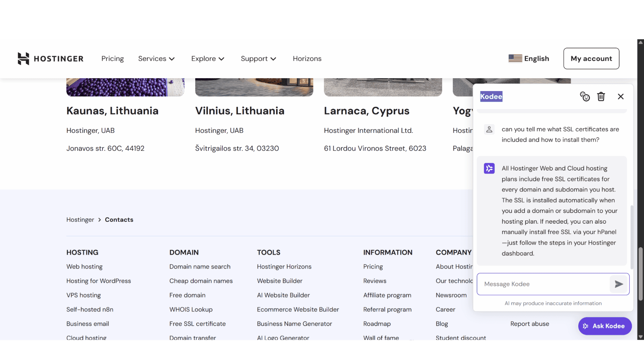644x362 pixels.
Task: Click the My account button
Action: [591, 59]
